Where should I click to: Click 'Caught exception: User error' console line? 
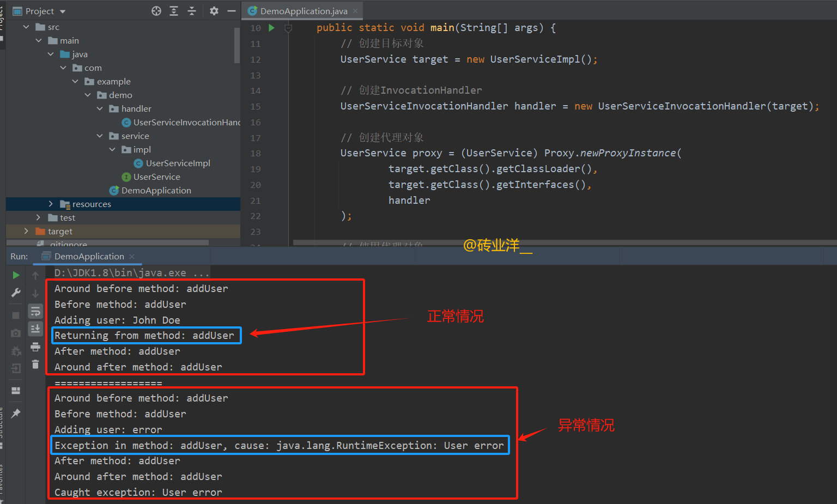138,493
